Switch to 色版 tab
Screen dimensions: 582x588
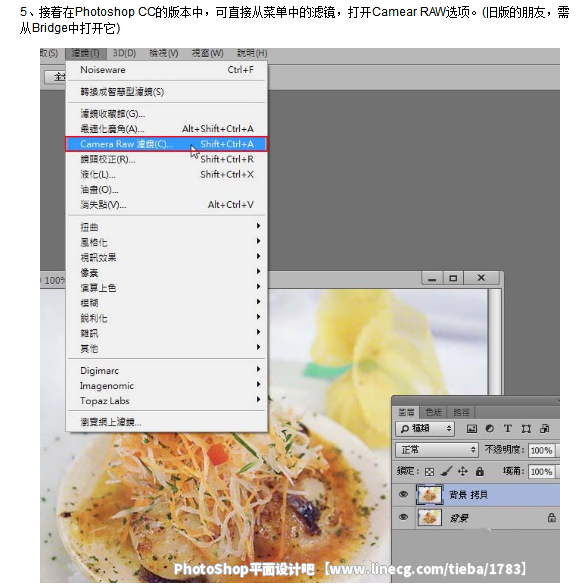pos(434,412)
